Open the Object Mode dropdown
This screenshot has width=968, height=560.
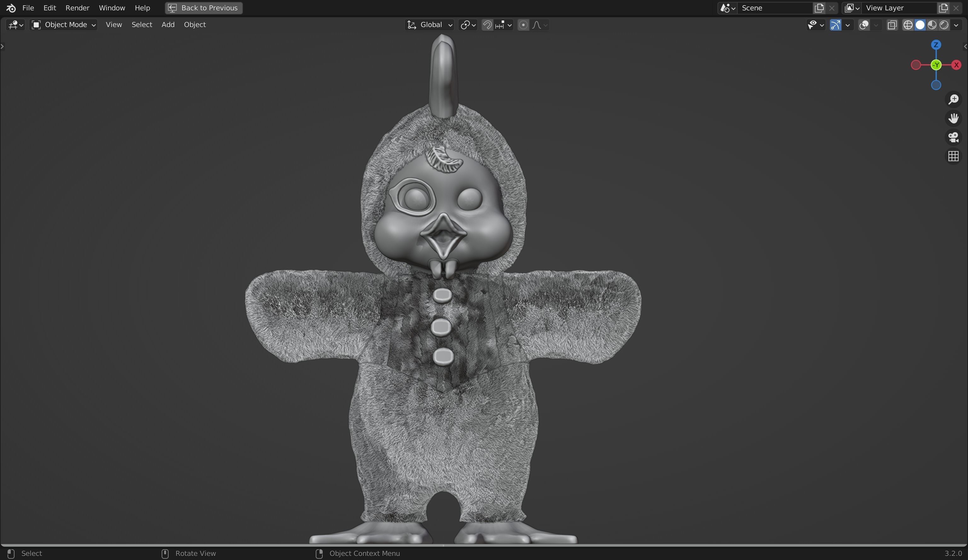coord(64,25)
